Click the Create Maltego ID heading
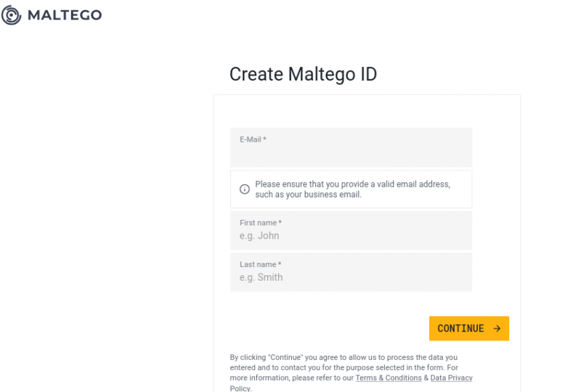The height and width of the screenshot is (392, 581). (303, 74)
